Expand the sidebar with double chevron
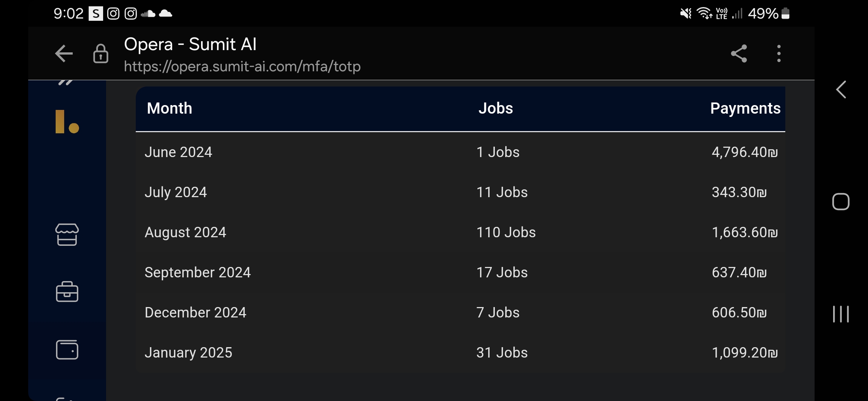 (x=65, y=82)
